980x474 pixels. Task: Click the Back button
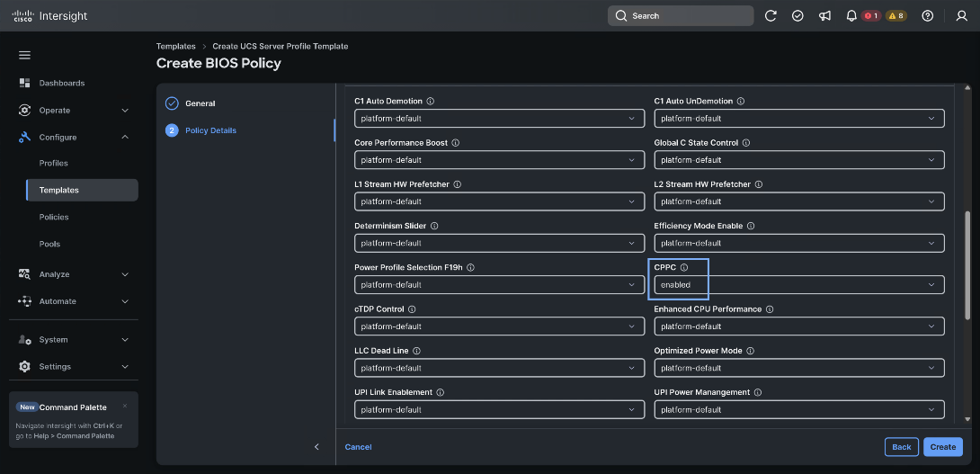pos(901,446)
